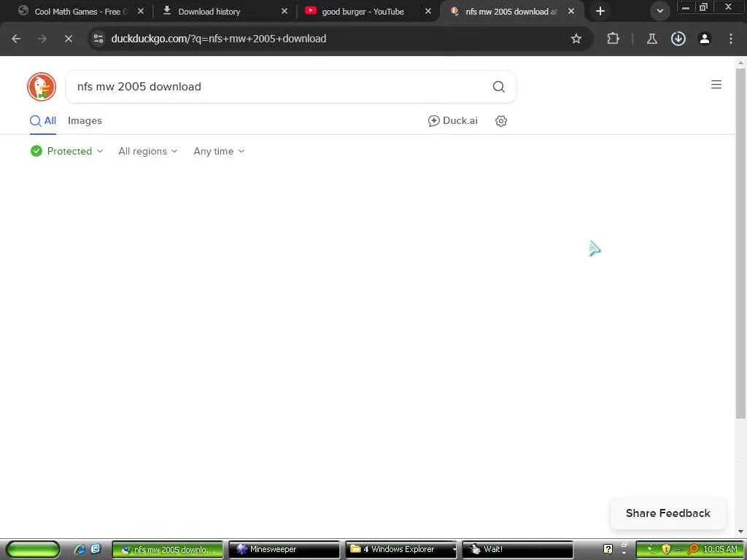This screenshot has height=560, width=747.
Task: Open Chrome three-dot menu
Action: 730,39
